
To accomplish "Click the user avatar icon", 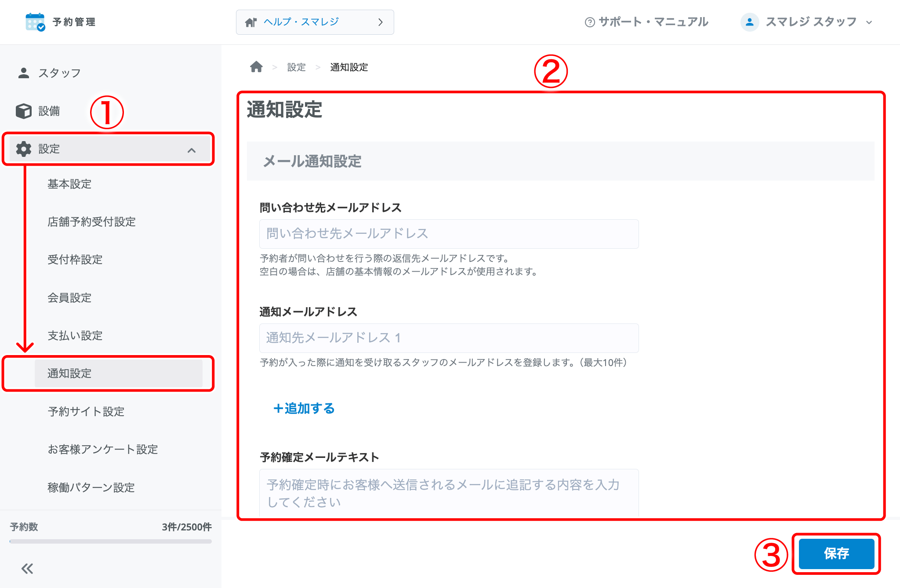I will [750, 22].
